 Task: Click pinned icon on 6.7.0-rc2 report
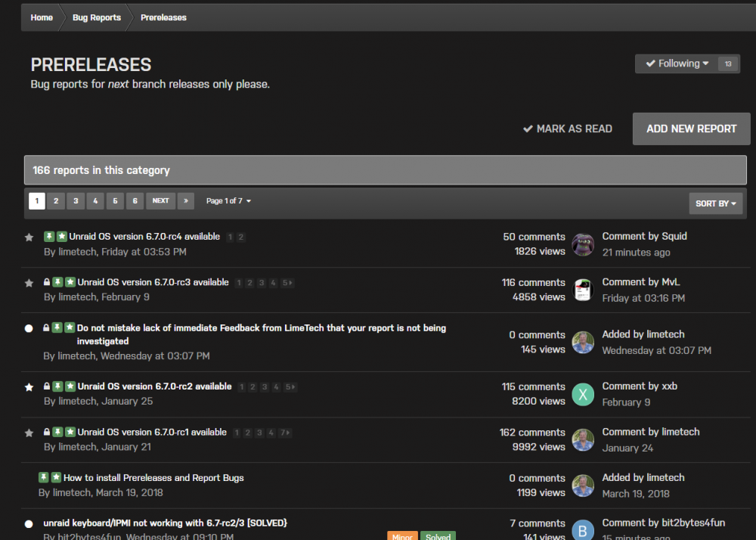58,386
